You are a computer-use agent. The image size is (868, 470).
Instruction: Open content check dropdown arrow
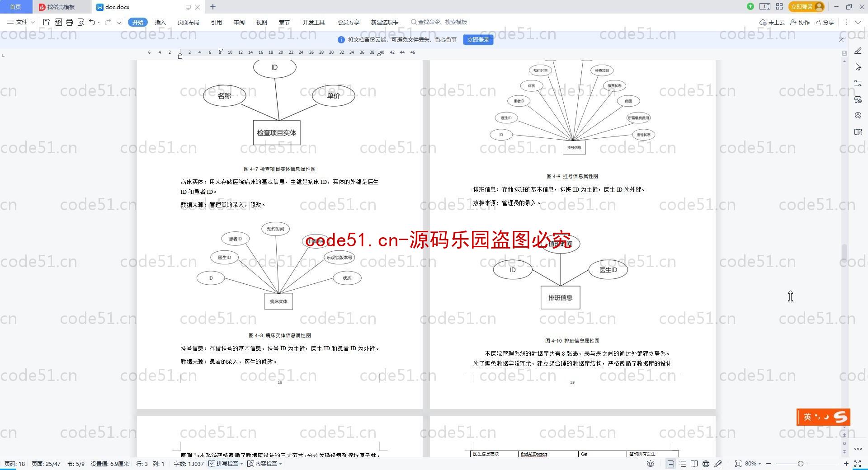(281, 464)
